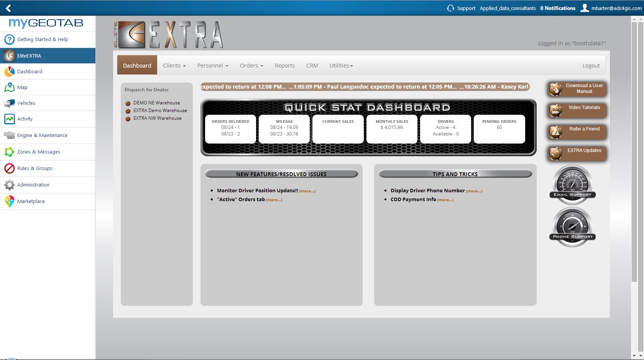
Task: Click the Map icon in sidebar
Action: pos(9,88)
